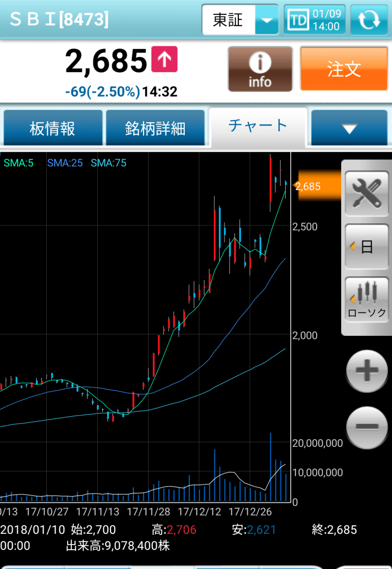Switch to the 銘柄詳細 tab
The width and height of the screenshot is (392, 569).
click(x=155, y=129)
